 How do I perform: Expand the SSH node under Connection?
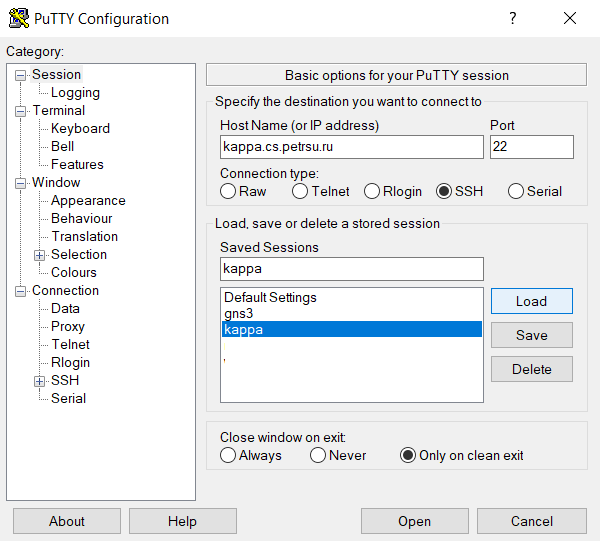point(40,381)
